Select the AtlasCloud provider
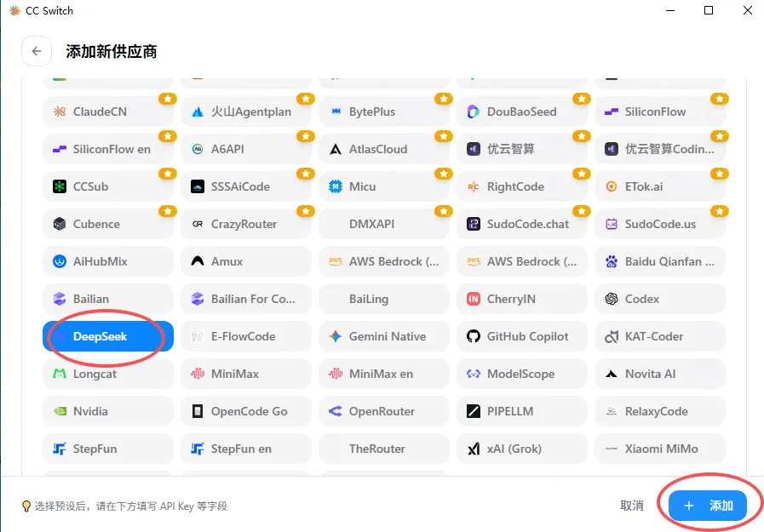 [x=384, y=149]
